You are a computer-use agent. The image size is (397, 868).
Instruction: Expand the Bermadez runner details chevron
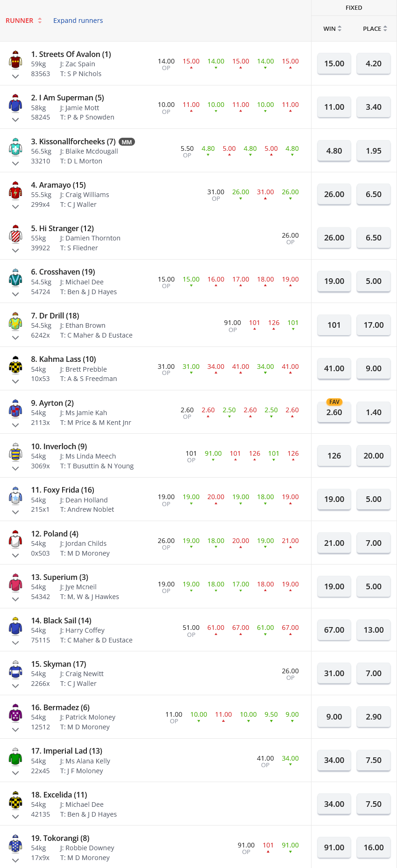click(x=15, y=729)
